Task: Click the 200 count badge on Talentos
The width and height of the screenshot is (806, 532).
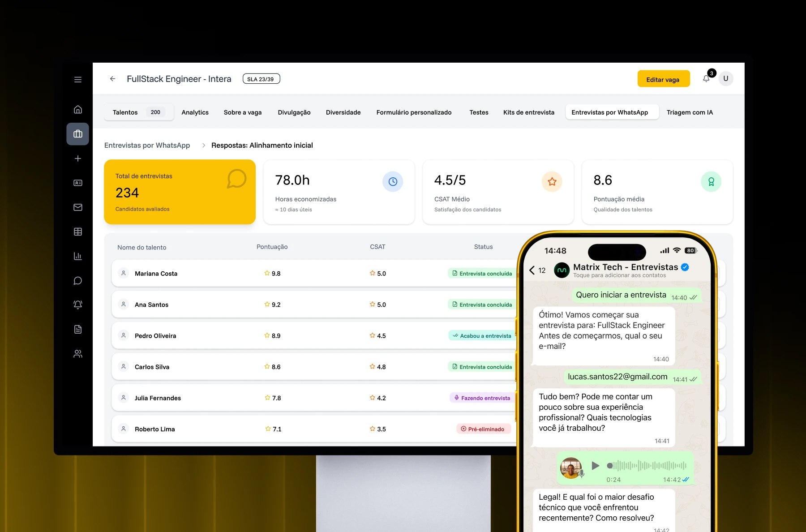Action: [155, 112]
